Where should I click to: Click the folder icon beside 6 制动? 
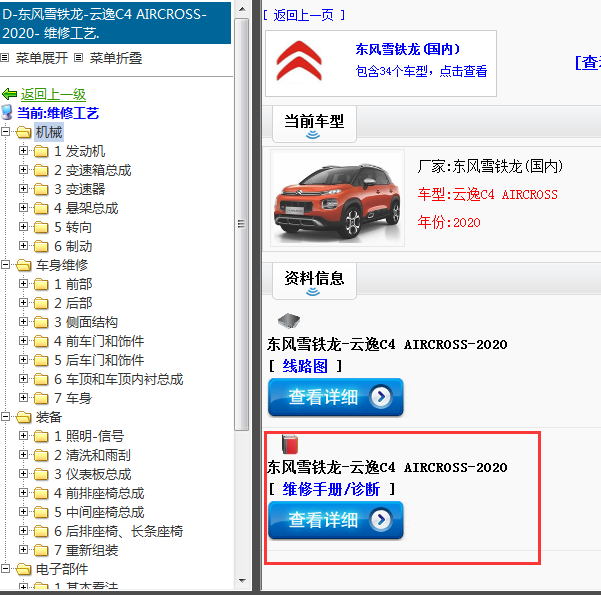41,246
